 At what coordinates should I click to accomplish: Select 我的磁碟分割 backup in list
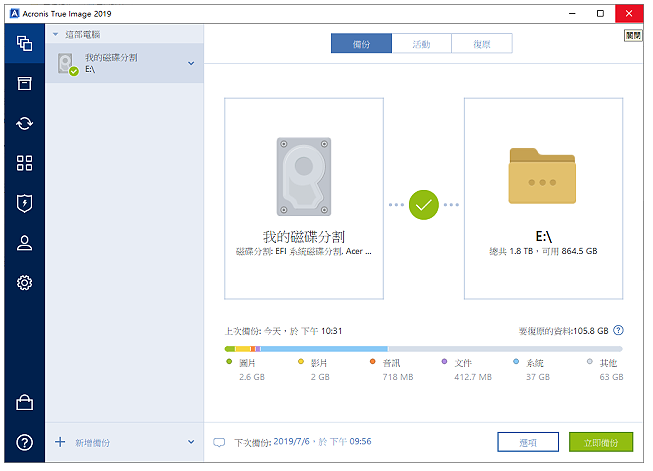point(125,63)
